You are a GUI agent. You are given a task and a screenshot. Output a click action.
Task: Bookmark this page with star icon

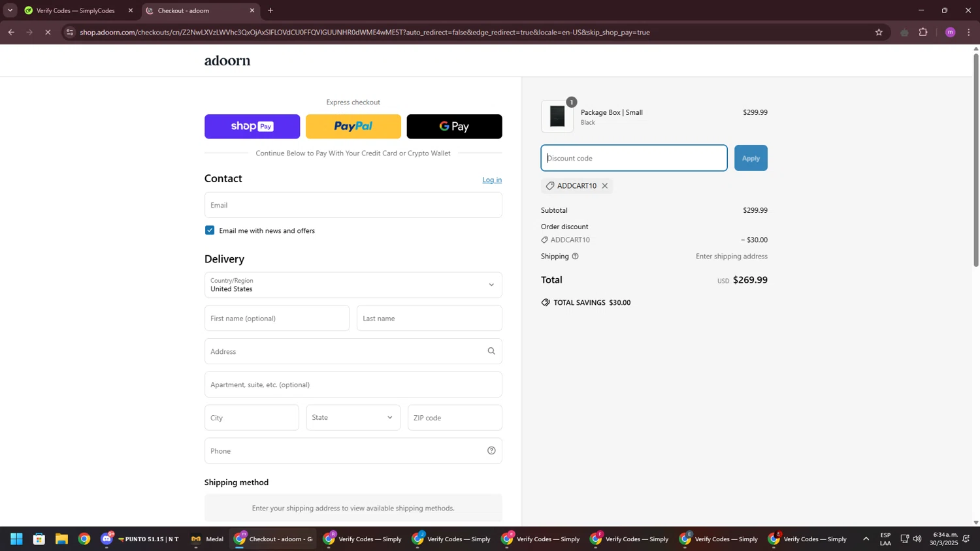tap(879, 32)
